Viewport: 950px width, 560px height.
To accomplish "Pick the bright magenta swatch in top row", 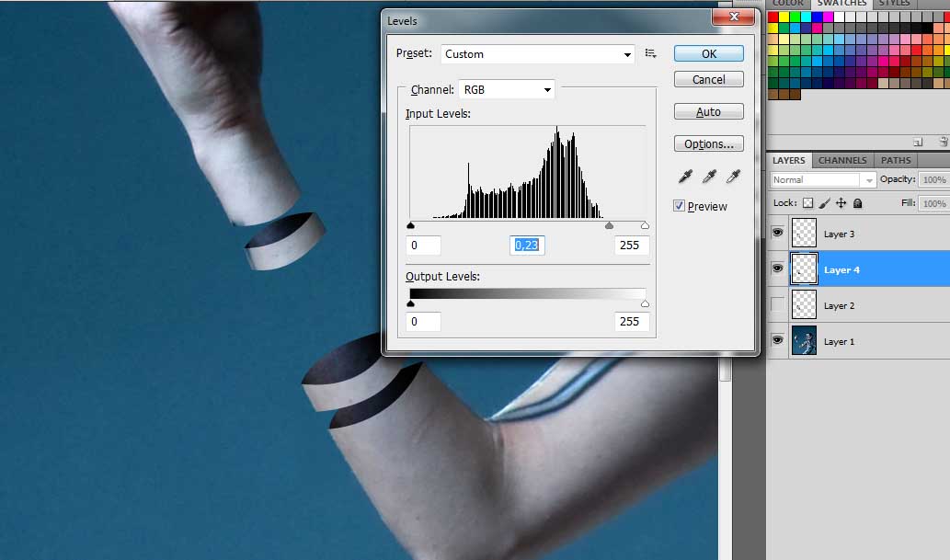I will [829, 17].
